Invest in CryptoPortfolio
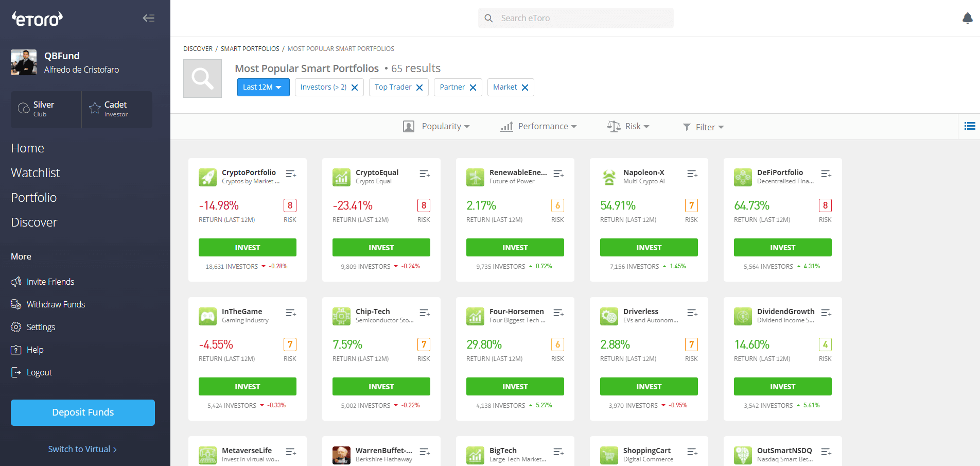The image size is (980, 466). [248, 247]
